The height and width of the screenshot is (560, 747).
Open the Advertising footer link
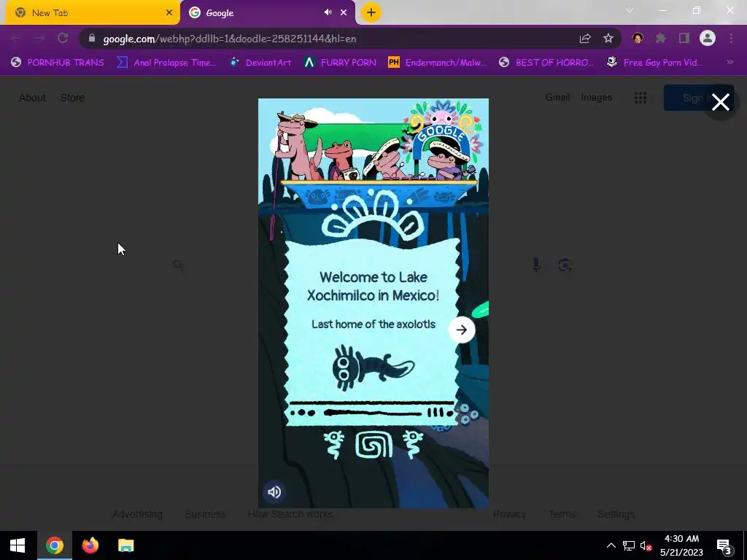coord(137,514)
